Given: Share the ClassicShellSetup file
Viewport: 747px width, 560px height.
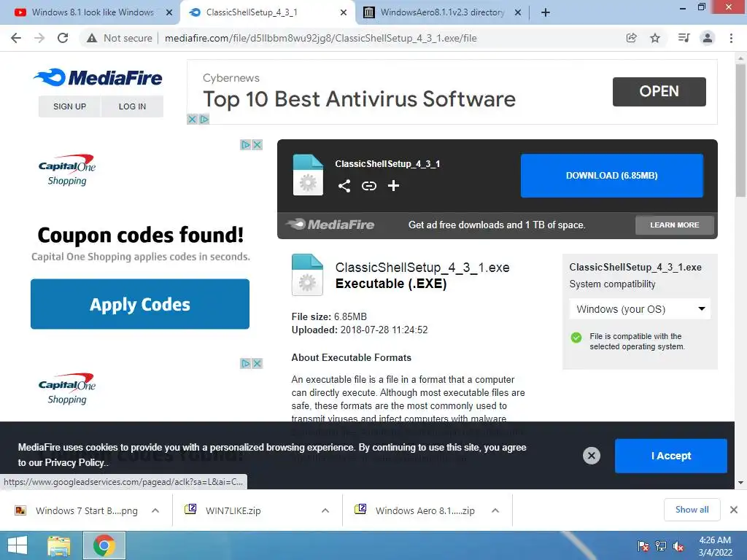Looking at the screenshot, I should click(x=344, y=186).
